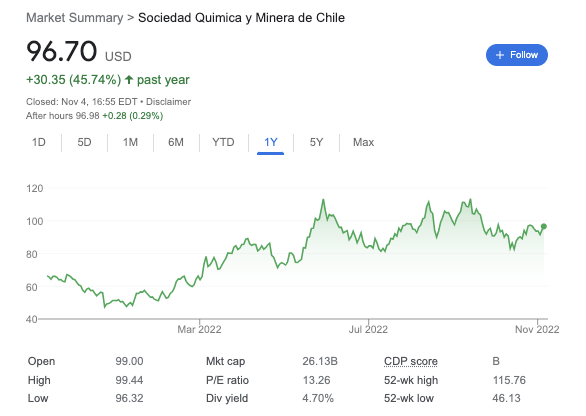Click the CDP score label link

[x=411, y=361]
